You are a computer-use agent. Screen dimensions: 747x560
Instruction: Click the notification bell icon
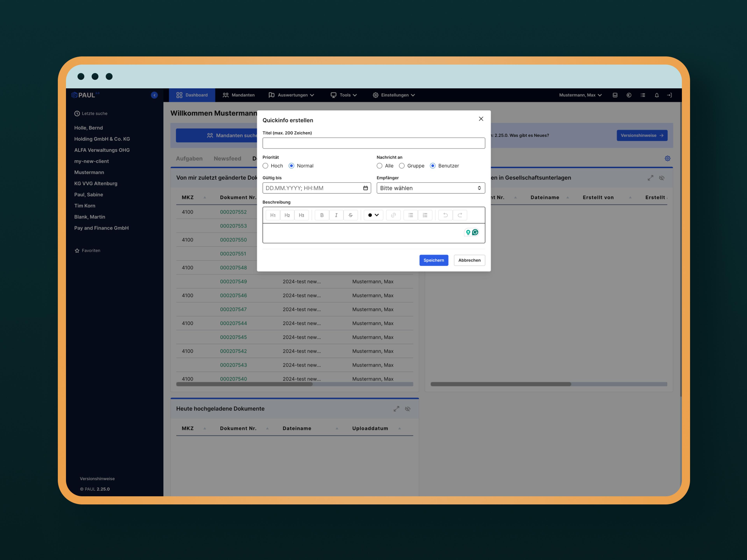[657, 95]
